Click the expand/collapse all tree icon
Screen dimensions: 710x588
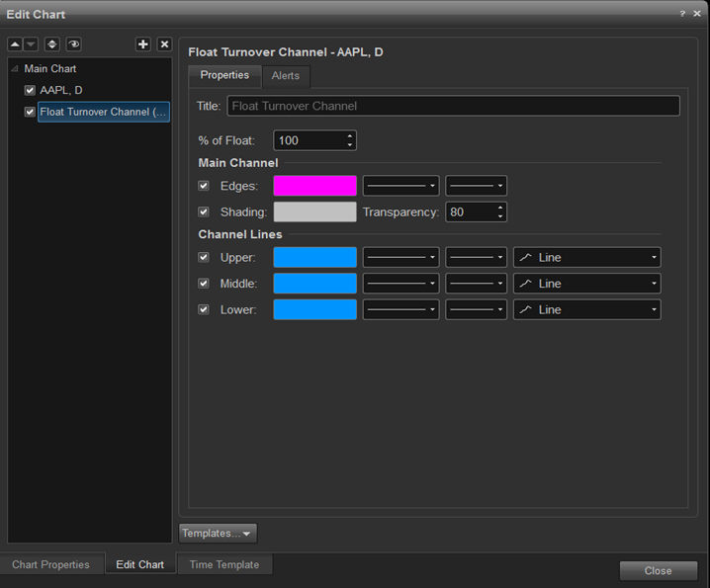click(x=52, y=44)
